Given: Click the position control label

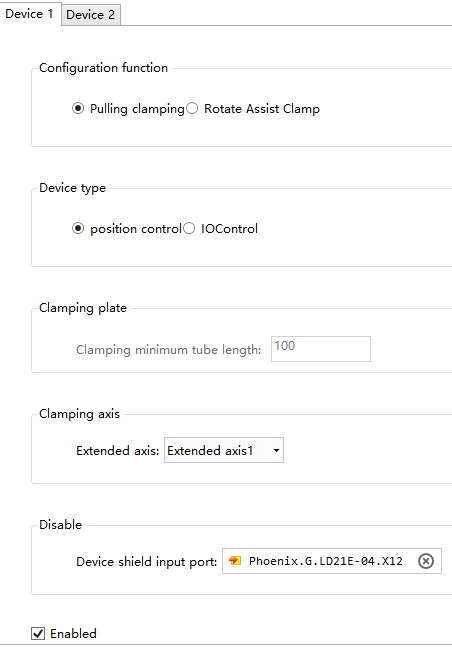Looking at the screenshot, I should [136, 229].
